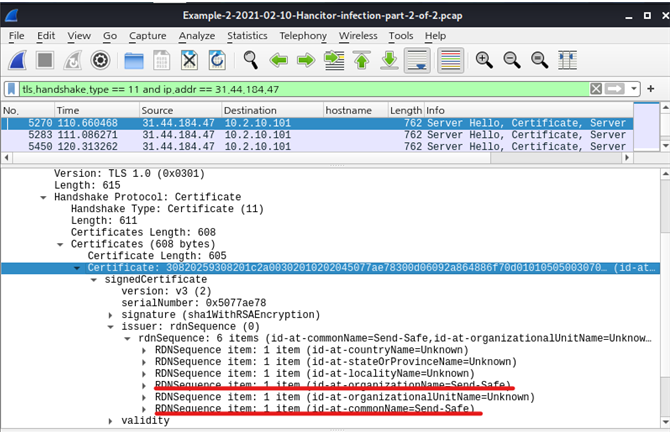Image resolution: width=671 pixels, height=432 pixels.
Task: Toggle auto-scroll during live capture
Action: tap(417, 60)
